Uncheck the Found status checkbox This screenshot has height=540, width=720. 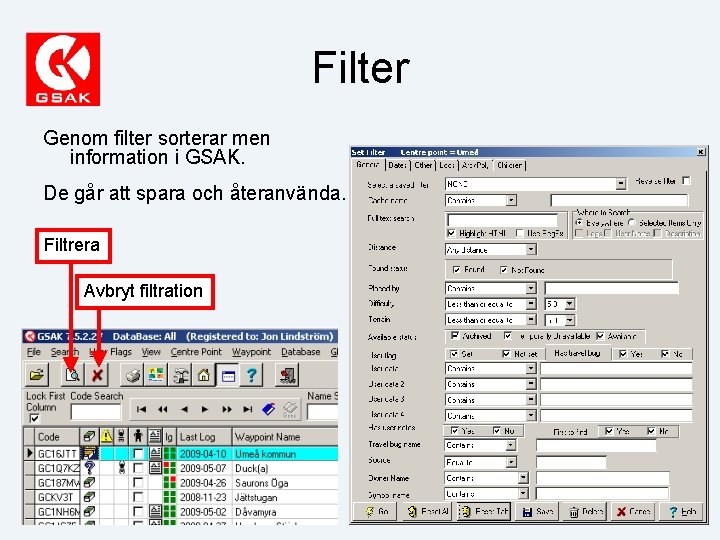click(456, 270)
